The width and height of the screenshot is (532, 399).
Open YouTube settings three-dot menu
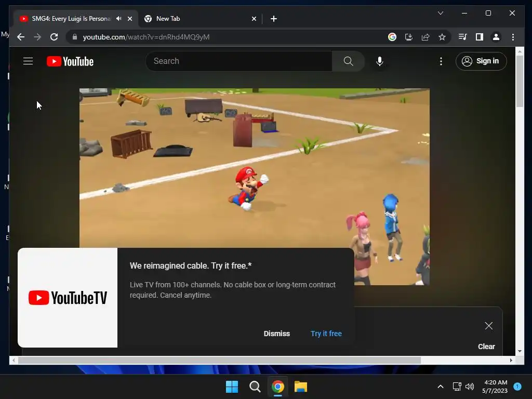(441, 61)
